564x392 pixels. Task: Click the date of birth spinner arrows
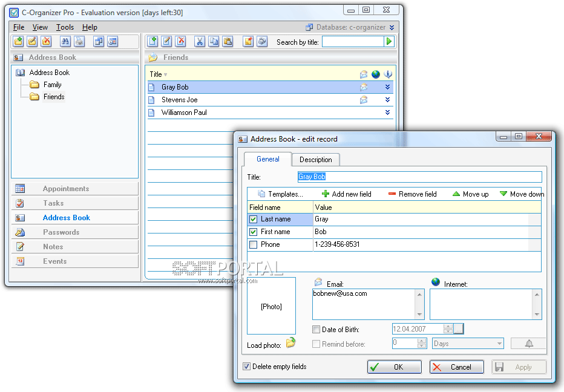click(448, 328)
